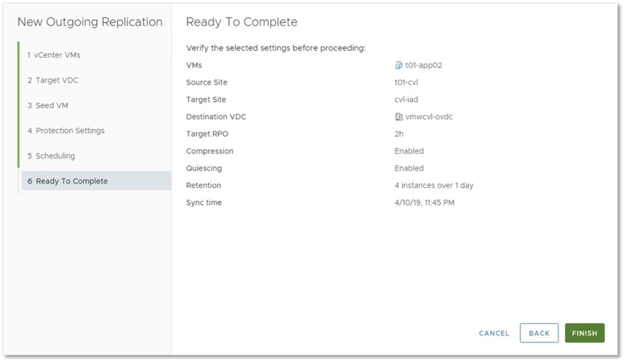Click the Retention value 4 instances

click(434, 185)
